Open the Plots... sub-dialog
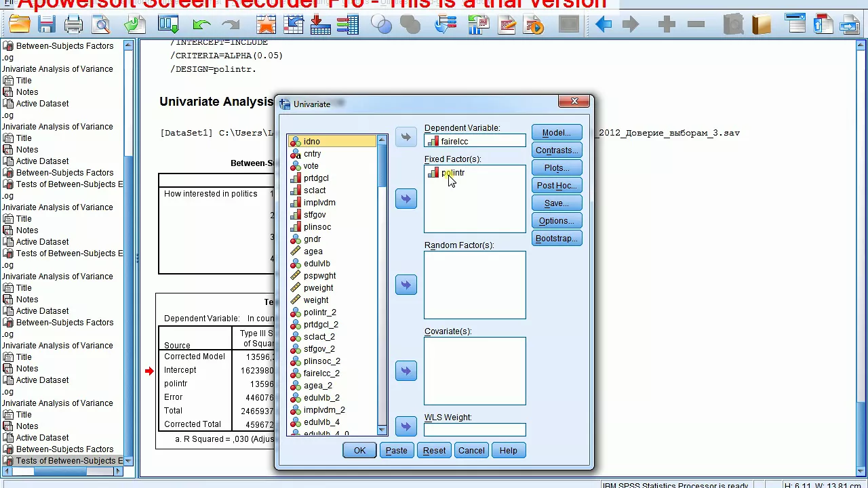The width and height of the screenshot is (868, 488). tap(557, 168)
